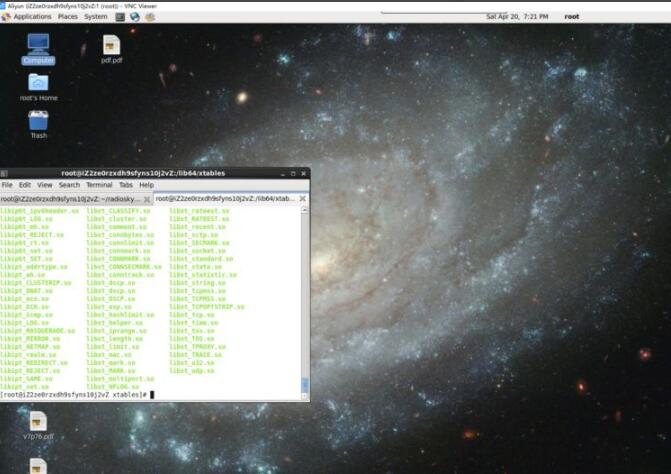Open the terminal Help menu
This screenshot has width=671, height=474.
(146, 185)
